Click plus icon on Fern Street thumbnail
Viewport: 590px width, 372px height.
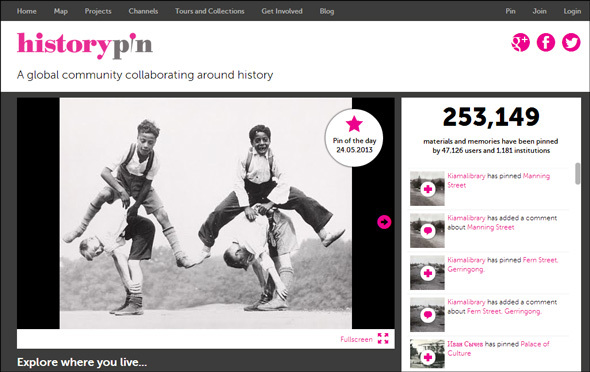[428, 273]
